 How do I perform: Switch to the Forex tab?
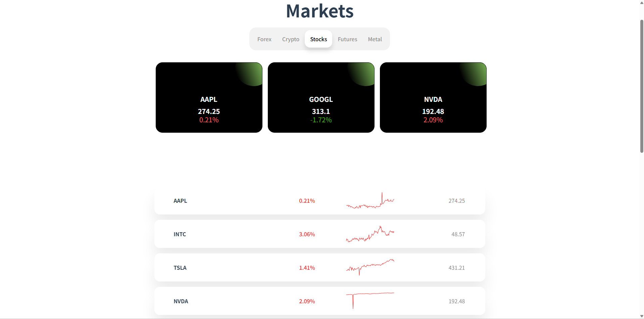pyautogui.click(x=264, y=39)
